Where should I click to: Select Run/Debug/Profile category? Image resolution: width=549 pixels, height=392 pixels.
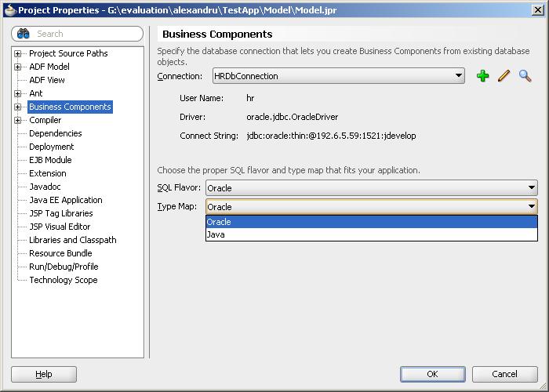point(64,267)
